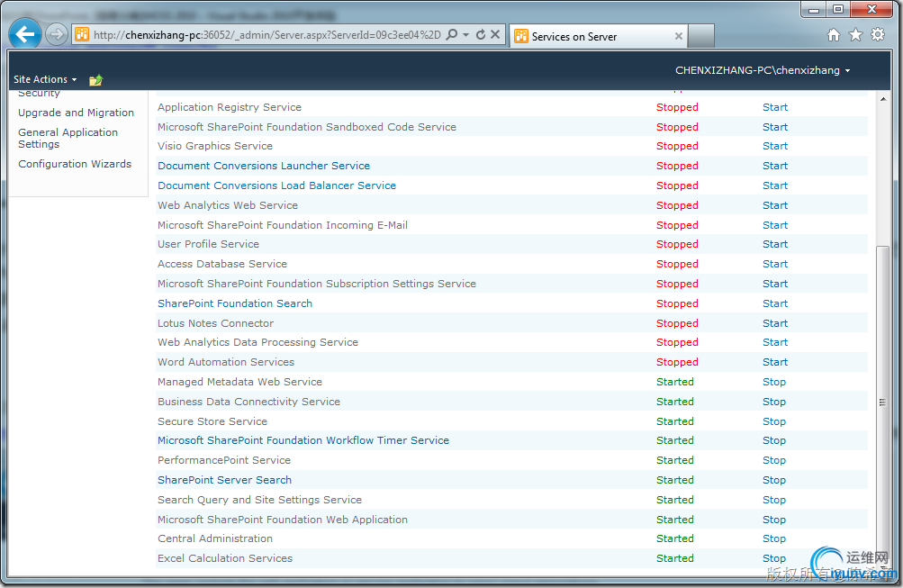Image resolution: width=903 pixels, height=588 pixels.
Task: Open the Site Actions menu
Action: coord(45,79)
